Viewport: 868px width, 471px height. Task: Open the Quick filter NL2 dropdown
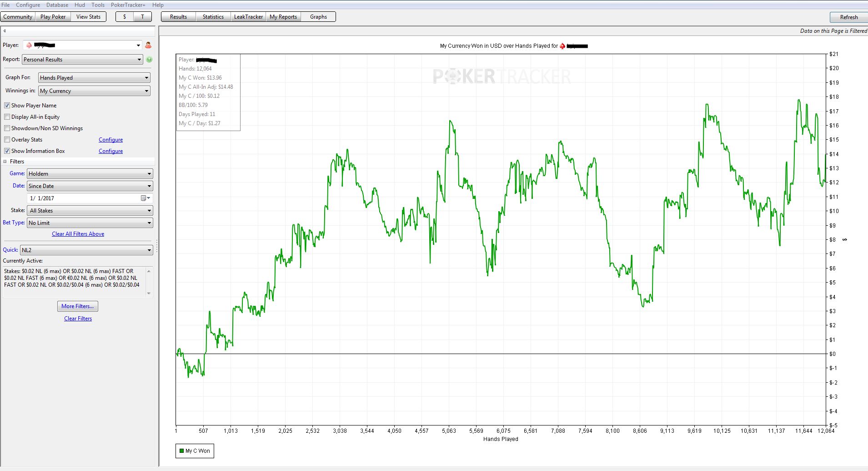click(x=86, y=250)
